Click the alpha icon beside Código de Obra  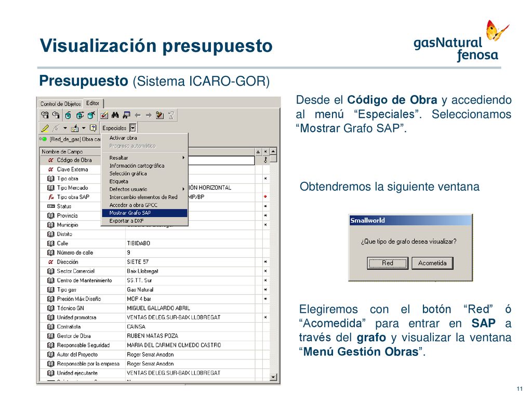click(x=50, y=160)
